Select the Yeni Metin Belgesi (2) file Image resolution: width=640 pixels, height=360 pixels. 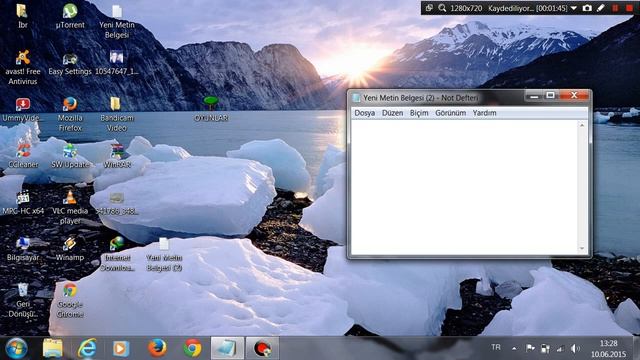[164, 255]
